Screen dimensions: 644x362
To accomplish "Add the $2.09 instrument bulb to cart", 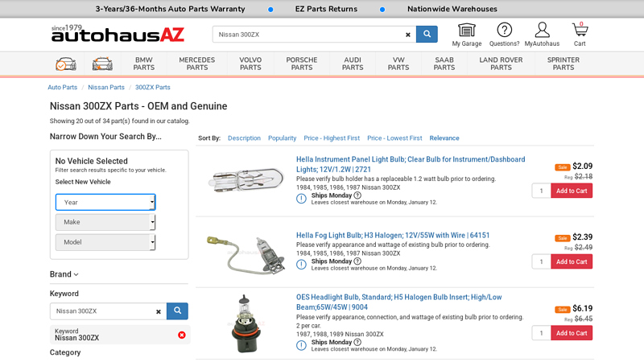I will (572, 191).
